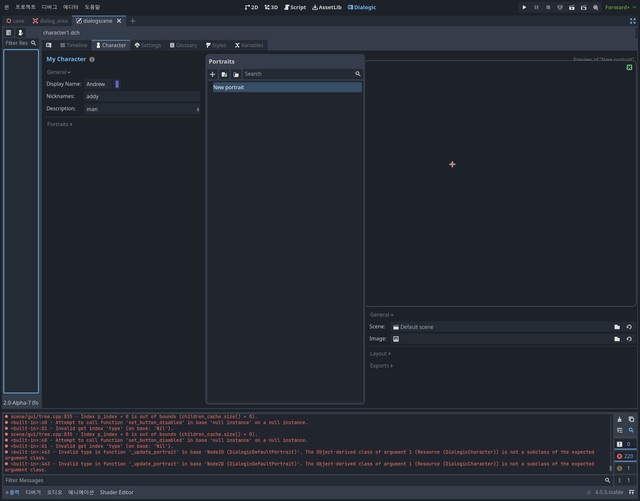
Task: Run the project with the play icon
Action: click(x=524, y=7)
